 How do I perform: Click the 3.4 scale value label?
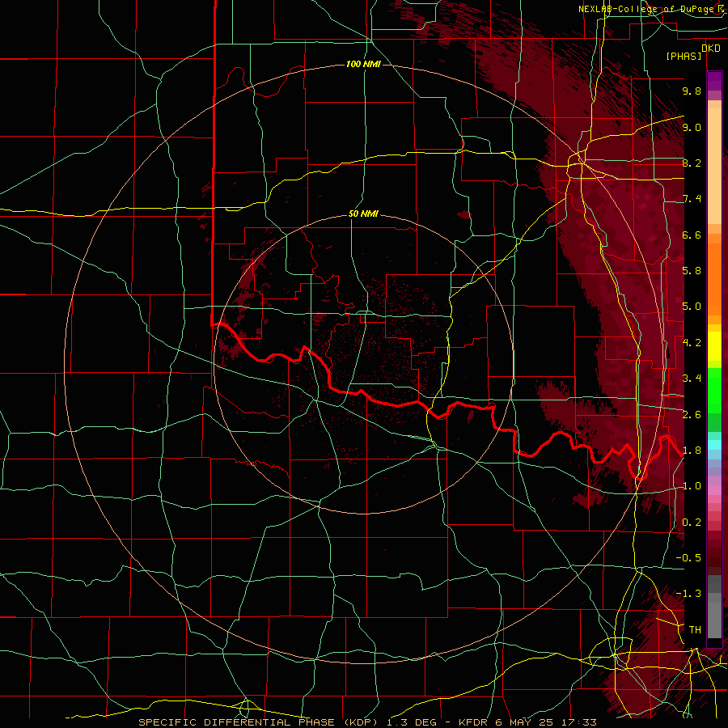[x=692, y=379]
